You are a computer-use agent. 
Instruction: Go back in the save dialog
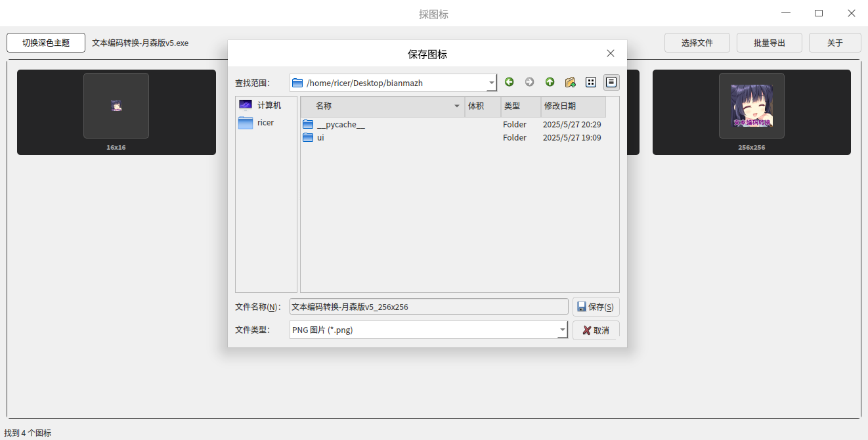point(510,82)
